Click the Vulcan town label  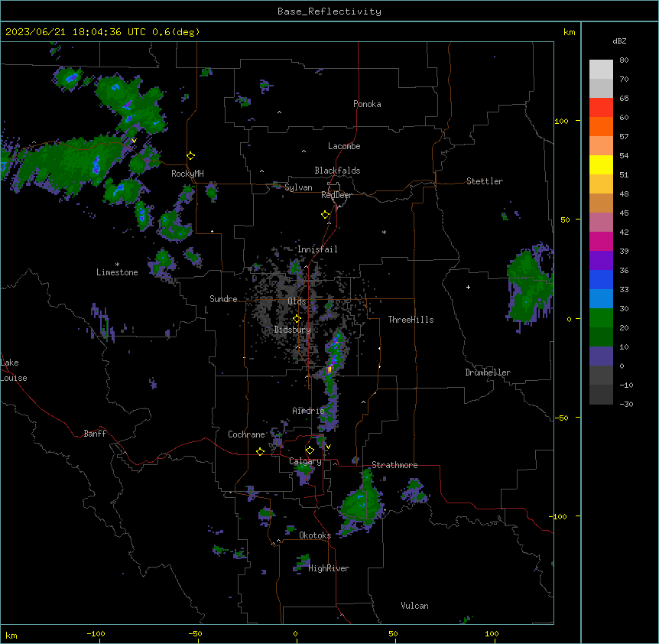(414, 606)
